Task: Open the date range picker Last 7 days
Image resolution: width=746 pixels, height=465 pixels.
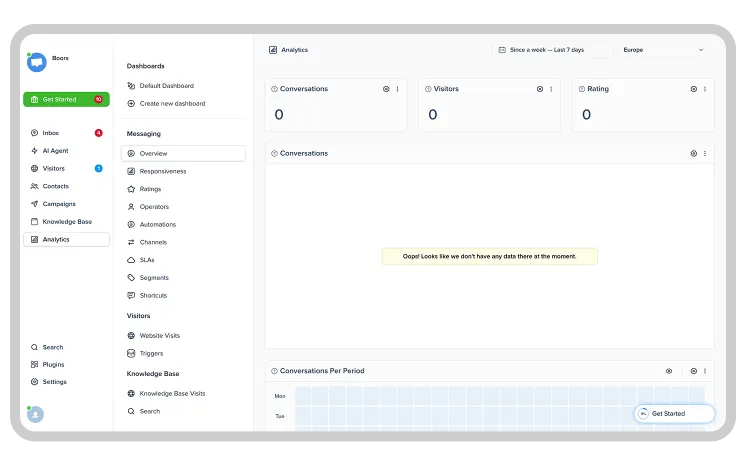Action: tap(553, 50)
